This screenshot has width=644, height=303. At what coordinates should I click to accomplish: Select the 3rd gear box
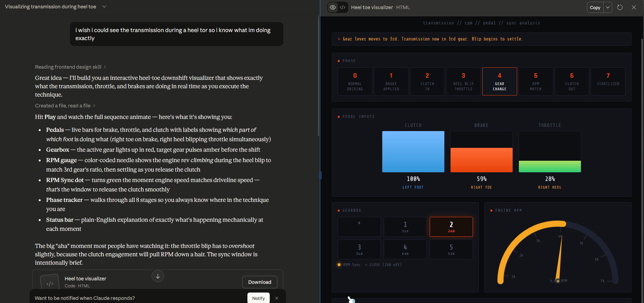click(359, 249)
